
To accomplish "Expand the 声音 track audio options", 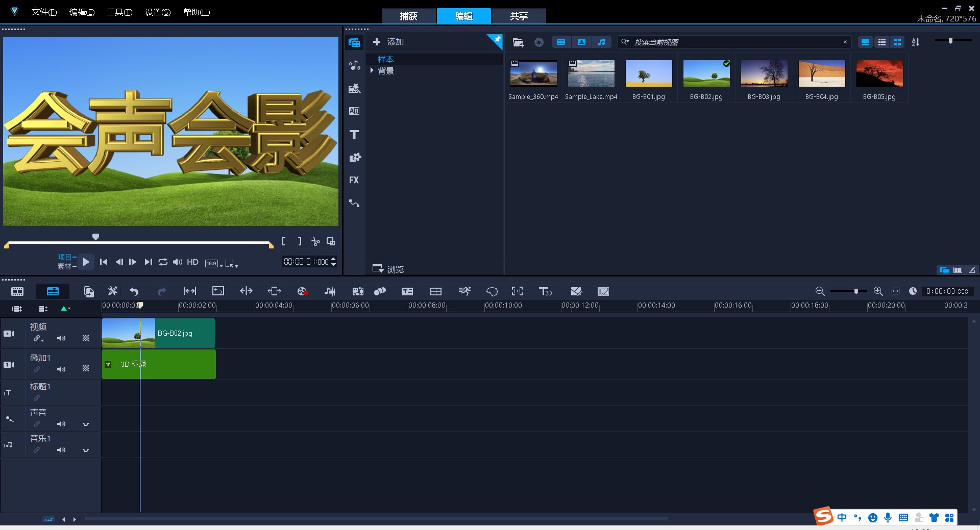I will [x=86, y=424].
